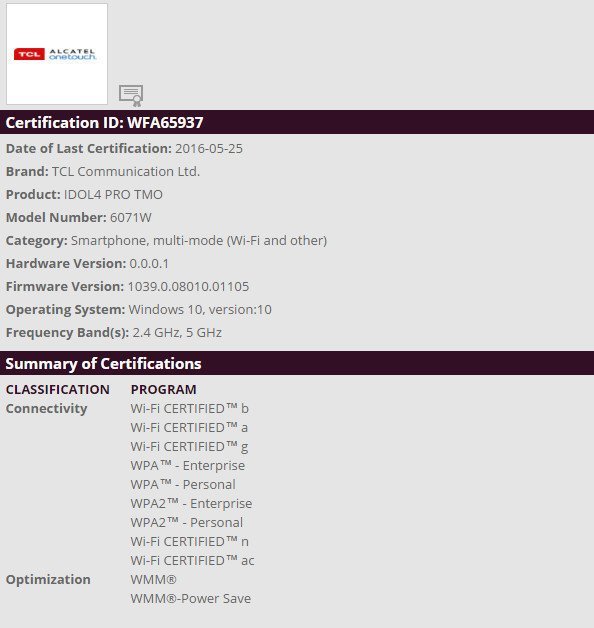The height and width of the screenshot is (628, 594).
Task: Select the WMM-Power Save entry
Action: coord(191,599)
